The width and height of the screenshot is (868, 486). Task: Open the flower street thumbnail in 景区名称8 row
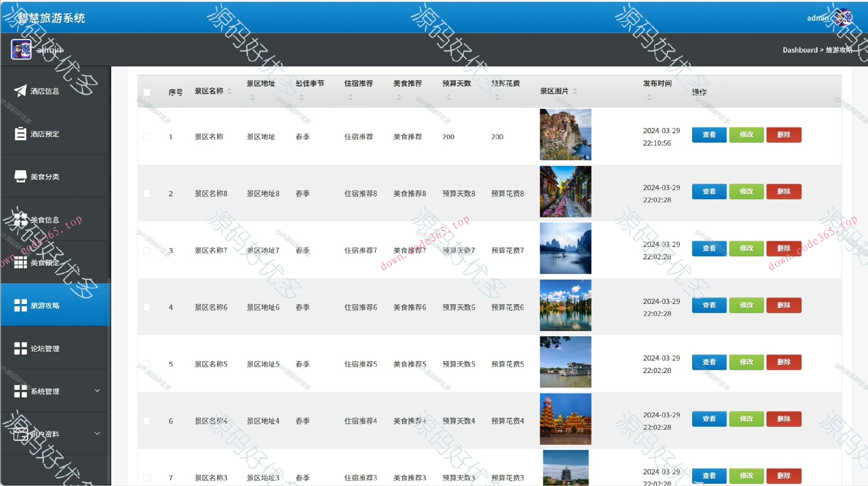[566, 192]
